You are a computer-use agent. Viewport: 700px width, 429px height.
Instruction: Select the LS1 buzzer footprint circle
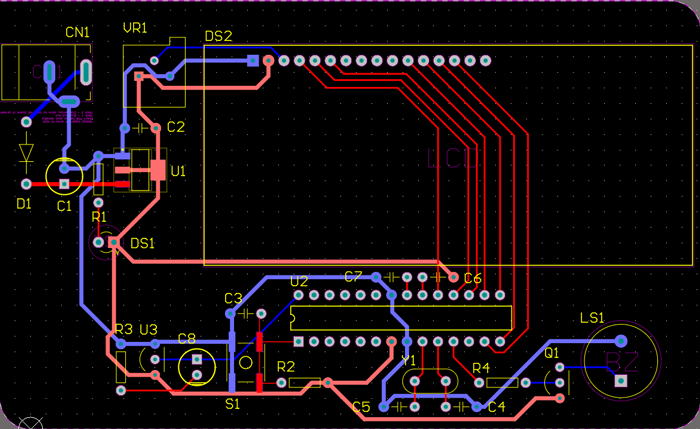coord(620,360)
